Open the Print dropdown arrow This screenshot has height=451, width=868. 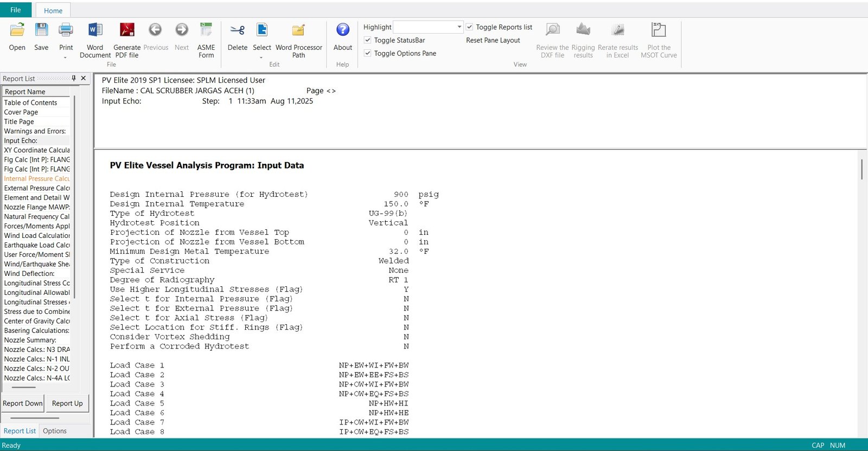point(66,57)
